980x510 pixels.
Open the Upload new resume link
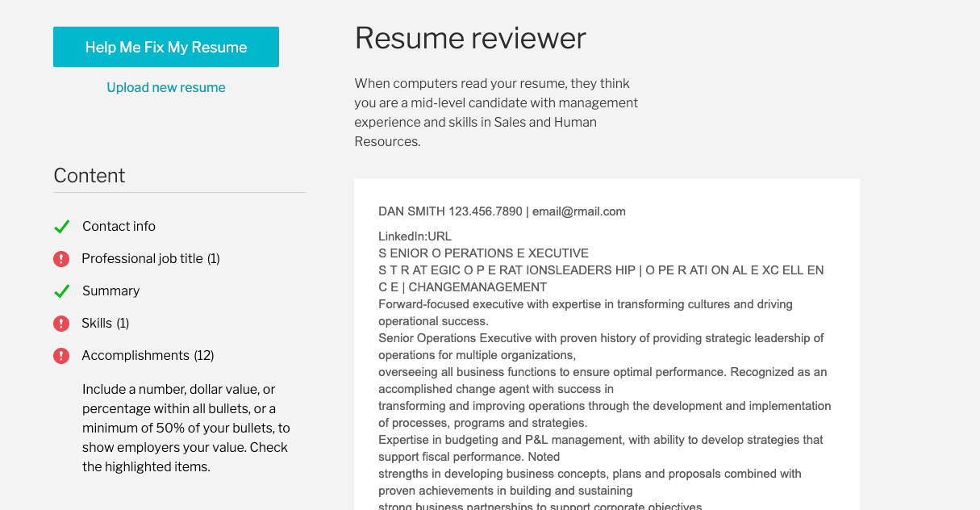pos(166,87)
